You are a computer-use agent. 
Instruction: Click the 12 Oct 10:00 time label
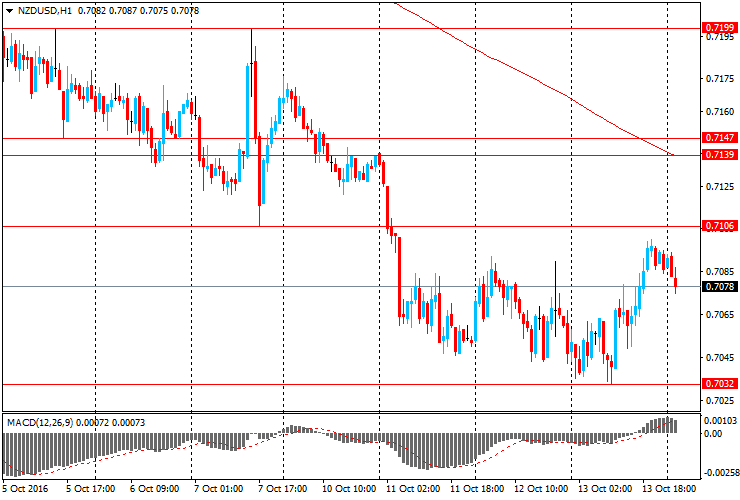pyautogui.click(x=541, y=489)
